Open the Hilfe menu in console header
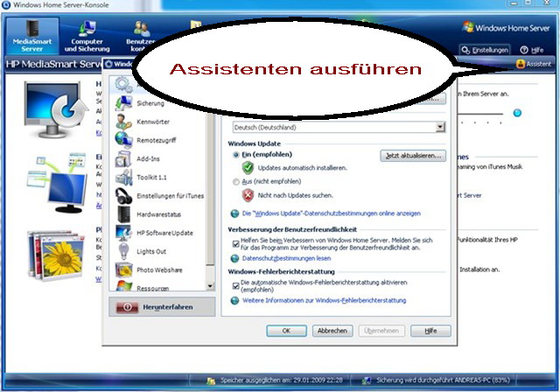The height and width of the screenshot is (392, 560). point(532,50)
